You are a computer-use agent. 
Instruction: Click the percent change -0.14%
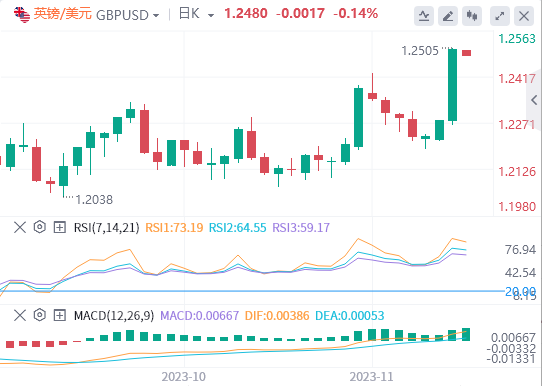pos(355,14)
